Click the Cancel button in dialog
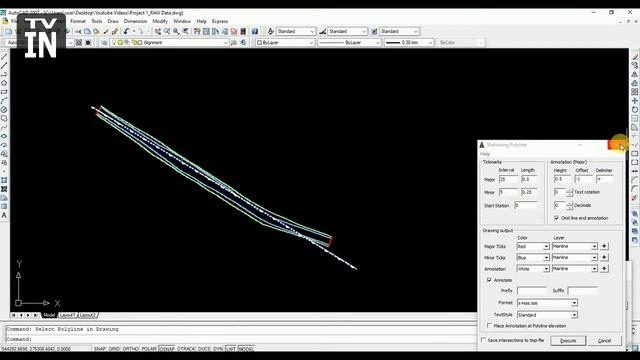Screen dimensions: 640x360 click(x=604, y=340)
